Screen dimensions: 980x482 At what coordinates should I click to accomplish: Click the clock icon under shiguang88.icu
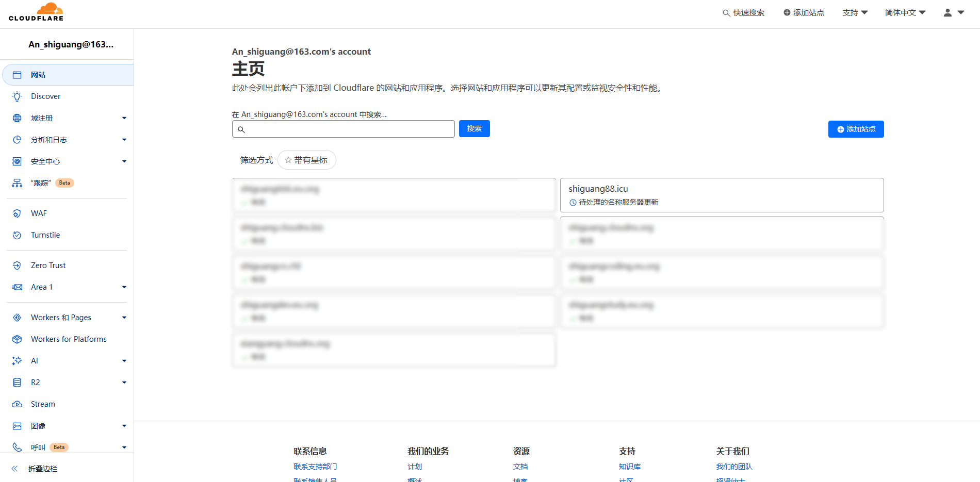[x=573, y=203]
